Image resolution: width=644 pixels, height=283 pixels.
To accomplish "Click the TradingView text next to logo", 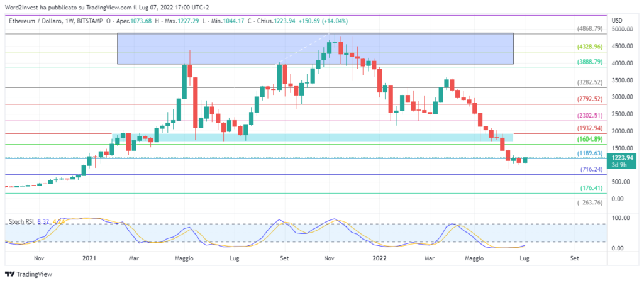I will [x=34, y=274].
